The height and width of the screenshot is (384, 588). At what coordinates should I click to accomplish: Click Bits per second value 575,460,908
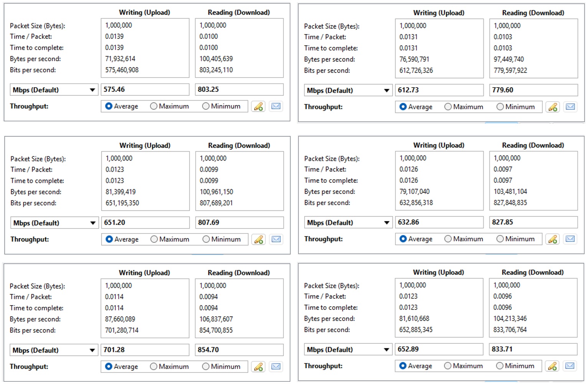(x=122, y=70)
